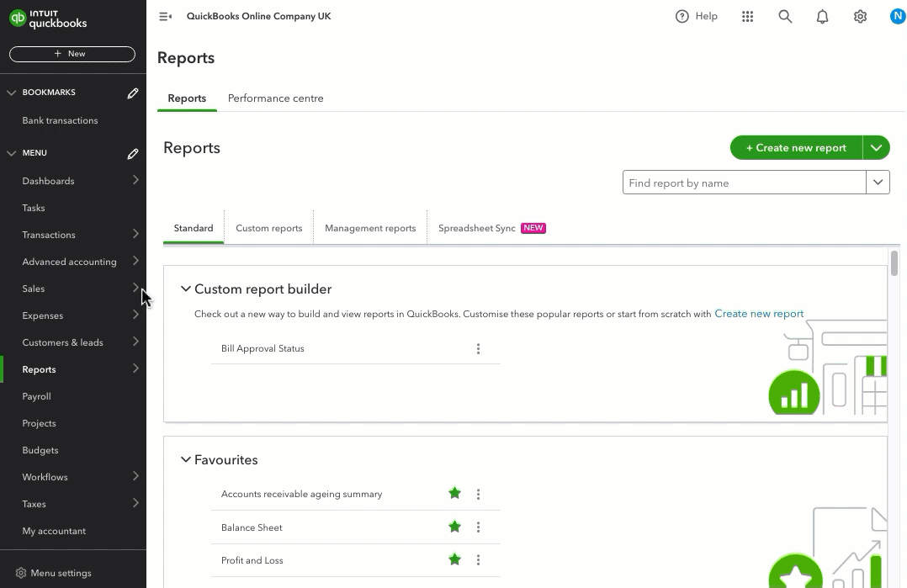
Task: Open the kebab menu for Bill Approval Status
Action: click(478, 348)
